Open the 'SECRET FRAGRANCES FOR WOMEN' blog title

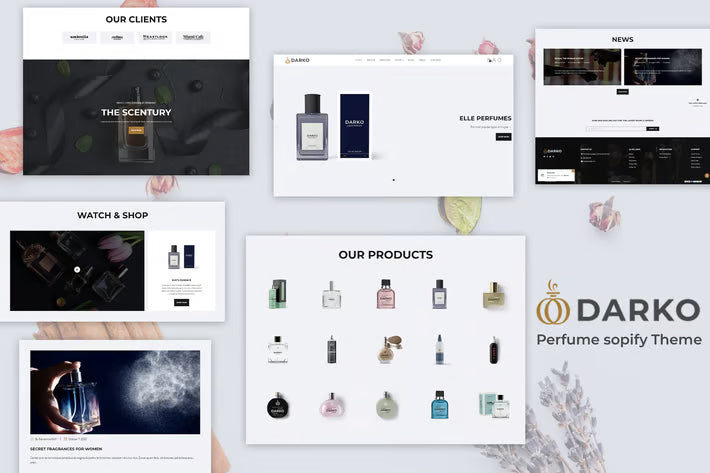click(x=66, y=449)
